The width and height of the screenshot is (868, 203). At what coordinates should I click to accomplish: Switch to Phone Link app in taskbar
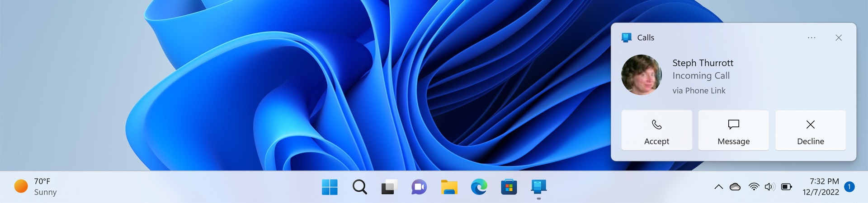[538, 187]
